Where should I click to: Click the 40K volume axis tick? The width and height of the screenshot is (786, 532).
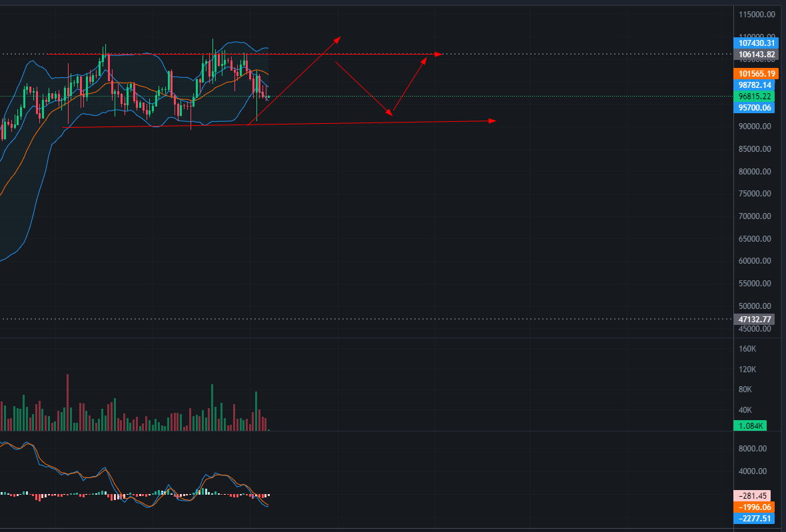coord(745,409)
